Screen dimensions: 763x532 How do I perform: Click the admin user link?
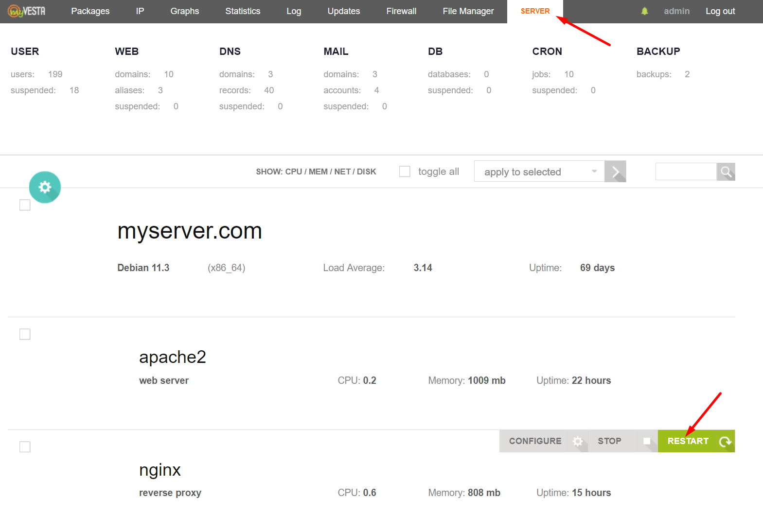[x=676, y=11]
